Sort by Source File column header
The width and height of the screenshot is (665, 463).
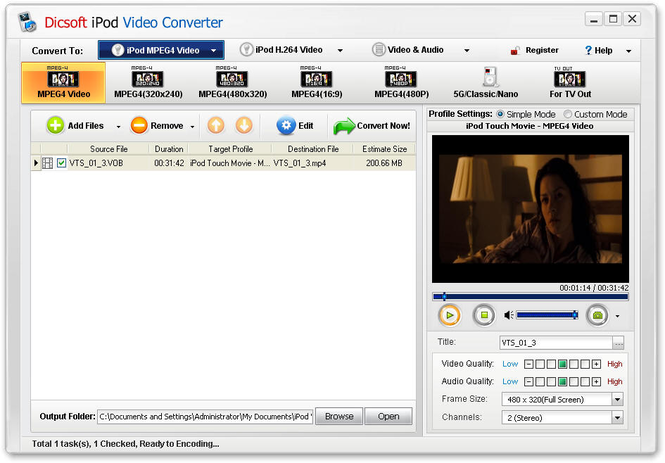tap(109, 149)
